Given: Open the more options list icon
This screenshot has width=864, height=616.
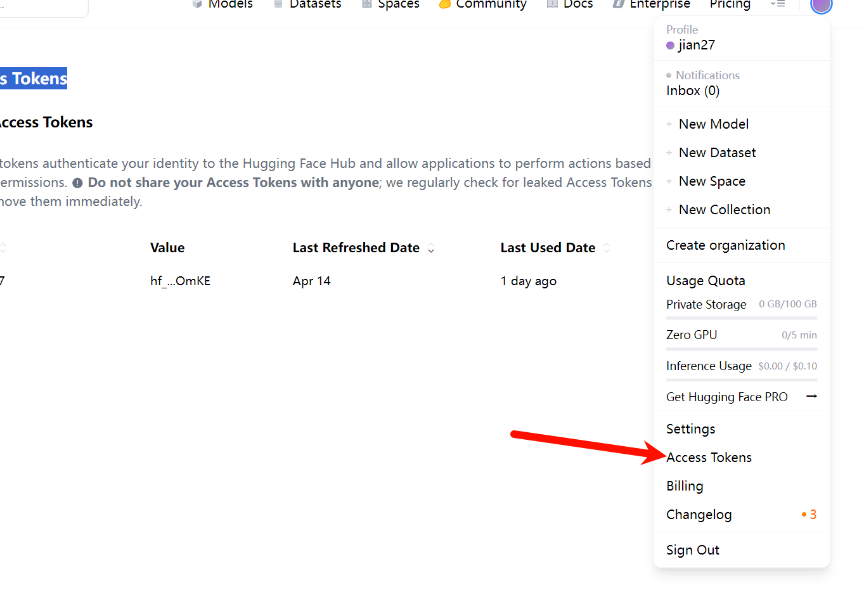Looking at the screenshot, I should tap(778, 4).
